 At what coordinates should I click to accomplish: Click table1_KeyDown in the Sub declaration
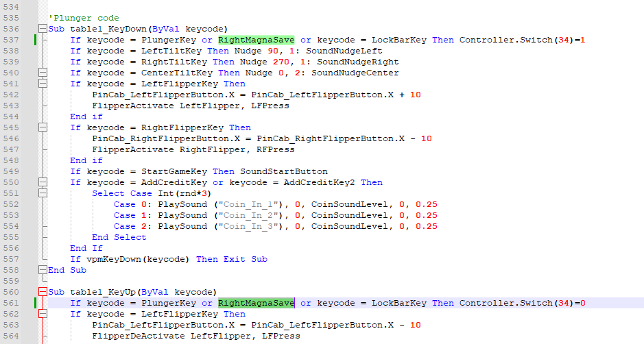point(108,29)
